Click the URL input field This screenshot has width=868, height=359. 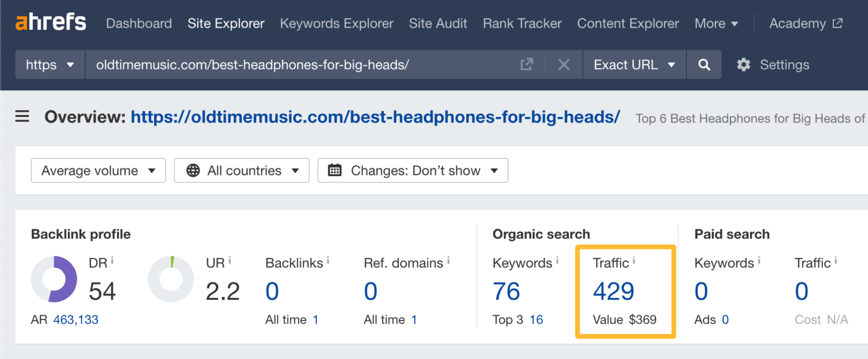coord(300,65)
